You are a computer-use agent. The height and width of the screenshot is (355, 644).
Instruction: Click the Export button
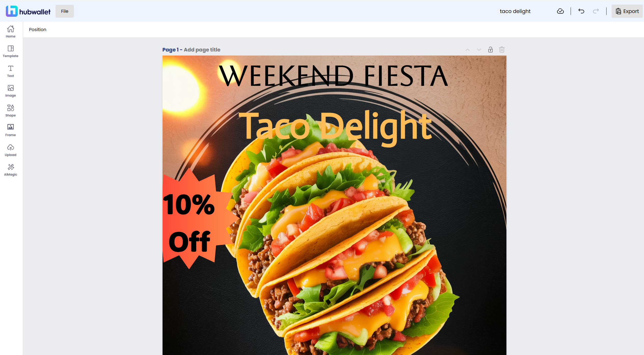coord(627,11)
